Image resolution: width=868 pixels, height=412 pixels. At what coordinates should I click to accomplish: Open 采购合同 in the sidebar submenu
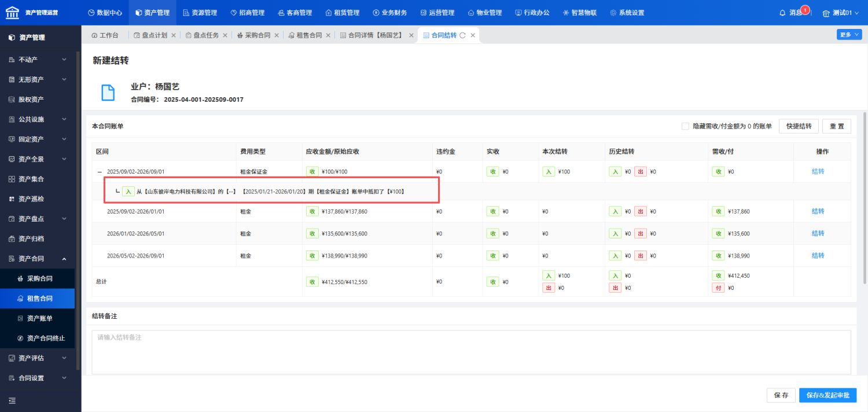point(38,278)
